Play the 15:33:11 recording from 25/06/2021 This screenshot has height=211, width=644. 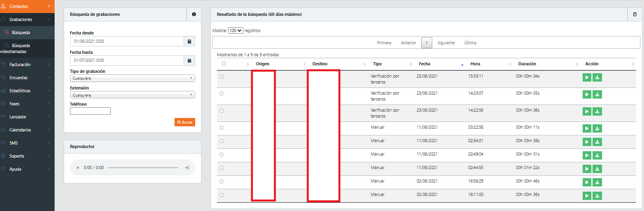point(587,78)
